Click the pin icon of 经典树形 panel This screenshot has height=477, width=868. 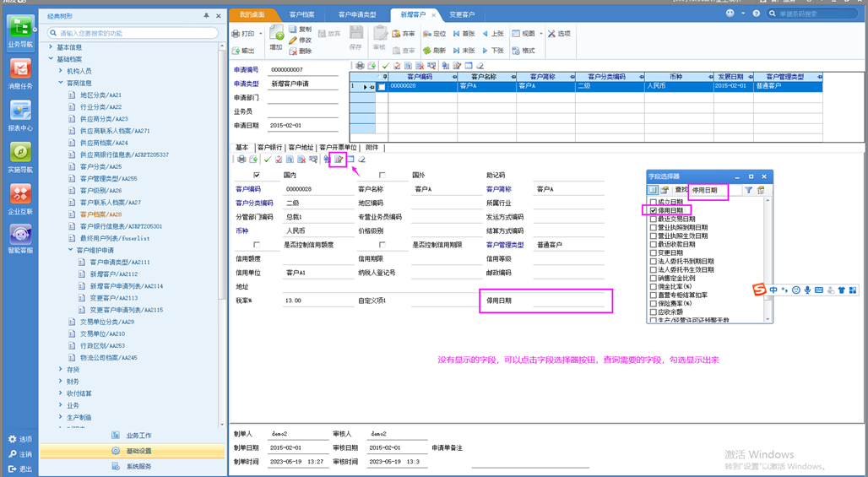point(206,16)
